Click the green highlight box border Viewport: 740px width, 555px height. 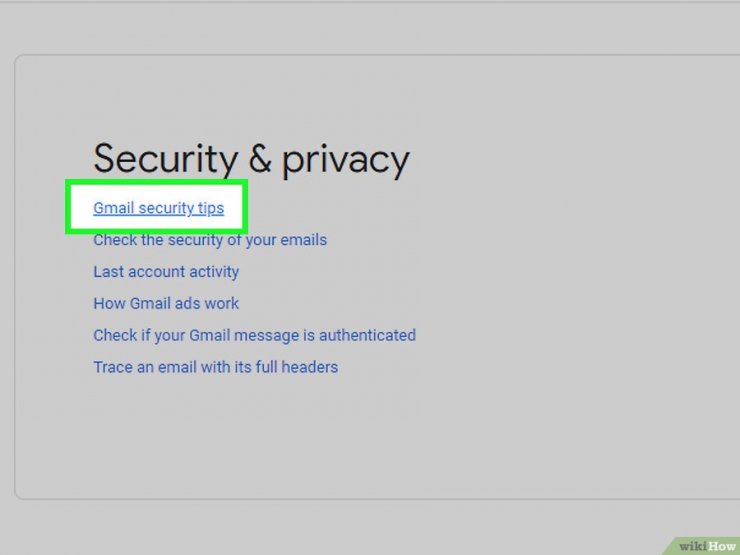tap(157, 182)
